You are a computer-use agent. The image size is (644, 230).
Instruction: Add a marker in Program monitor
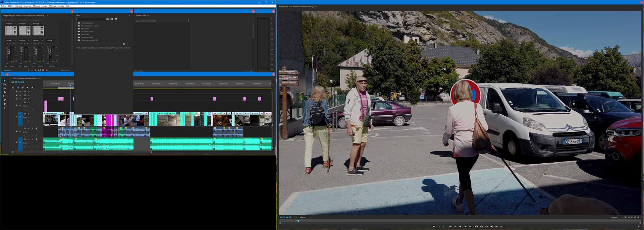tap(434, 227)
